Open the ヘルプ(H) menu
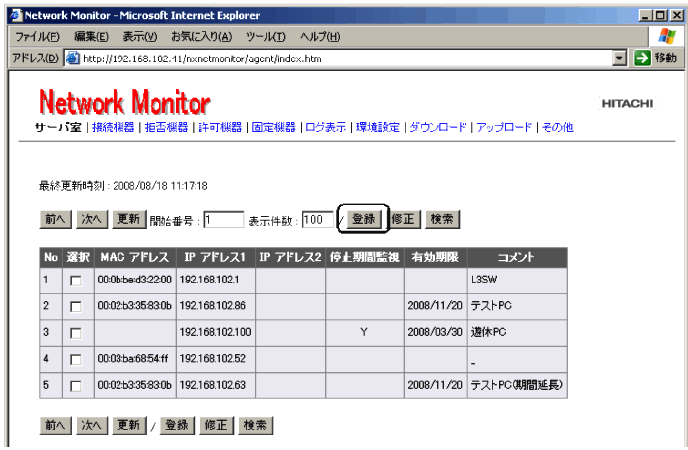This screenshot has height=450, width=688. click(320, 36)
